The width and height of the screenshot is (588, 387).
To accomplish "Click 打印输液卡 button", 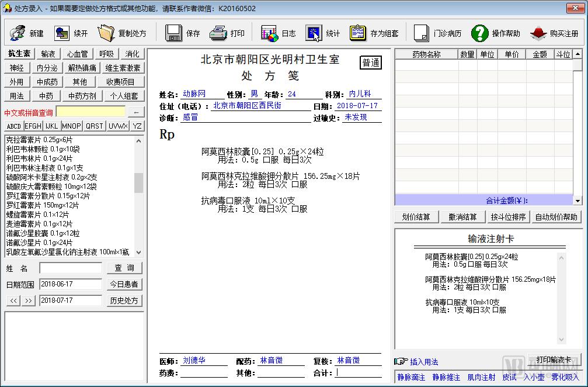I will point(554,359).
